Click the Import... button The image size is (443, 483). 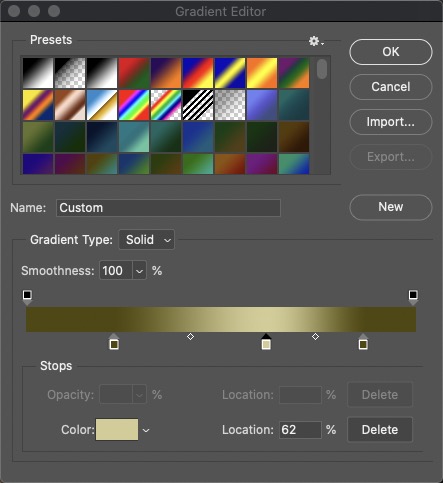coord(391,122)
